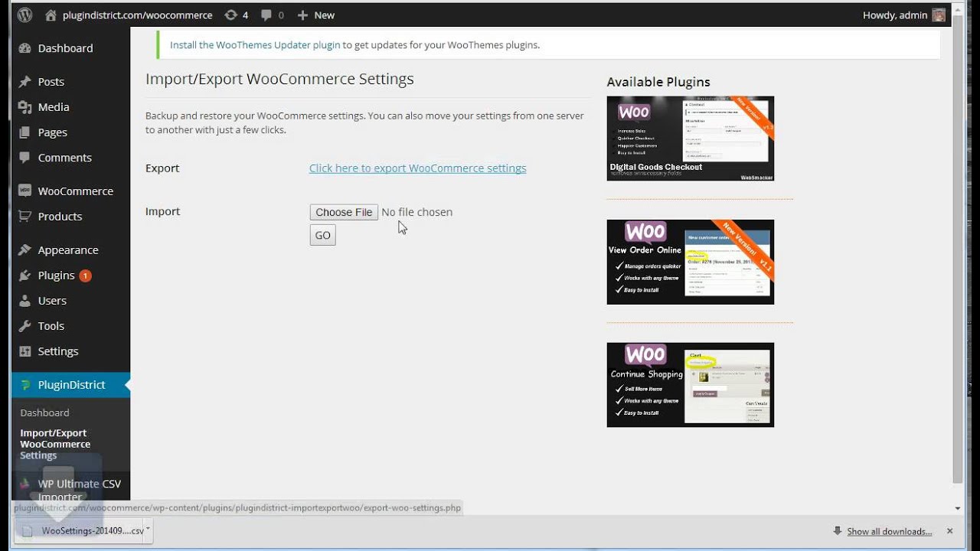This screenshot has width=980, height=551.
Task: Click the Posts pushpin icon
Action: point(25,82)
